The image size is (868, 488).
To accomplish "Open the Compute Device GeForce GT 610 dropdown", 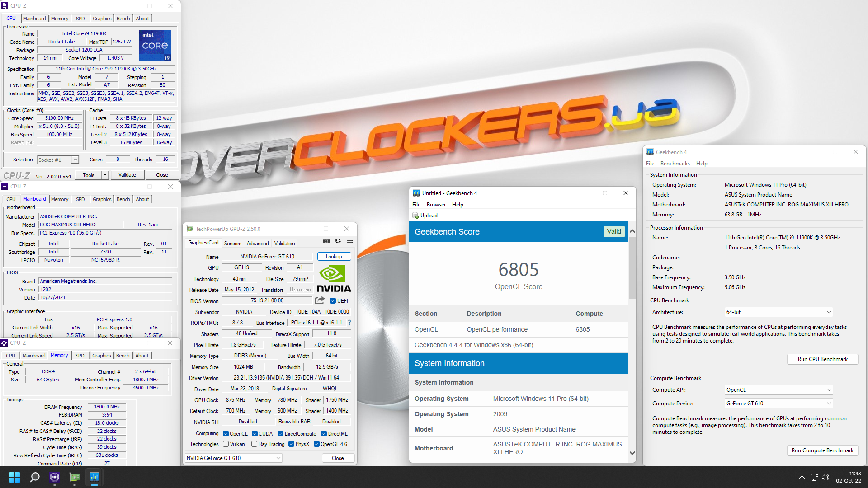I will (x=778, y=404).
